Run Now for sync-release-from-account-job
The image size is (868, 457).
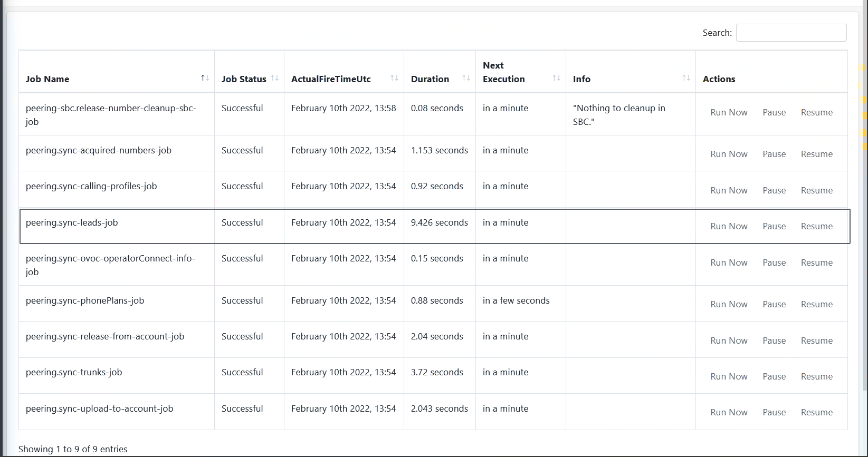pyautogui.click(x=729, y=341)
